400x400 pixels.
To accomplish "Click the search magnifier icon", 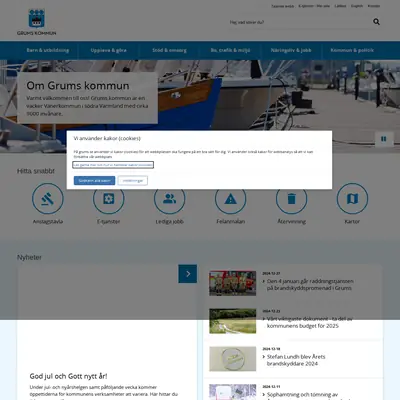I will click(376, 22).
